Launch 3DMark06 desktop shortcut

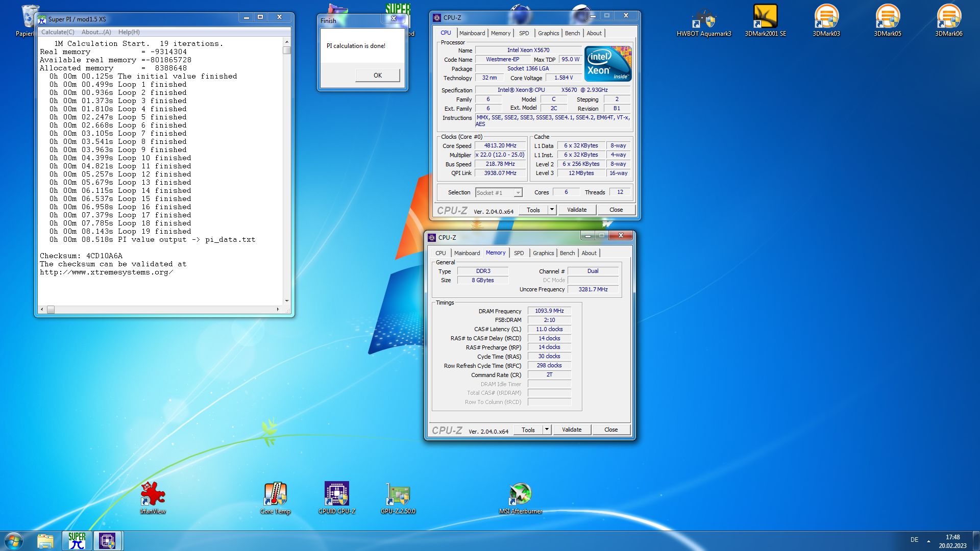pyautogui.click(x=949, y=21)
